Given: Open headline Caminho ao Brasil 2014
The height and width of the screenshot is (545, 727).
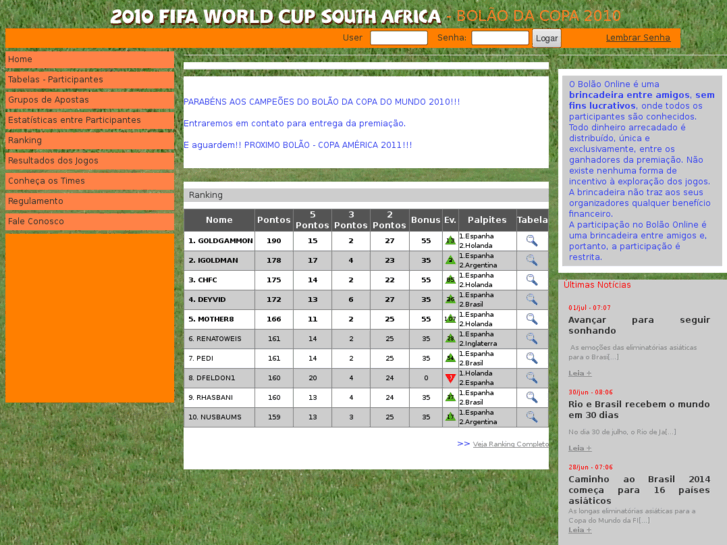Looking at the screenshot, I should tap(639, 490).
